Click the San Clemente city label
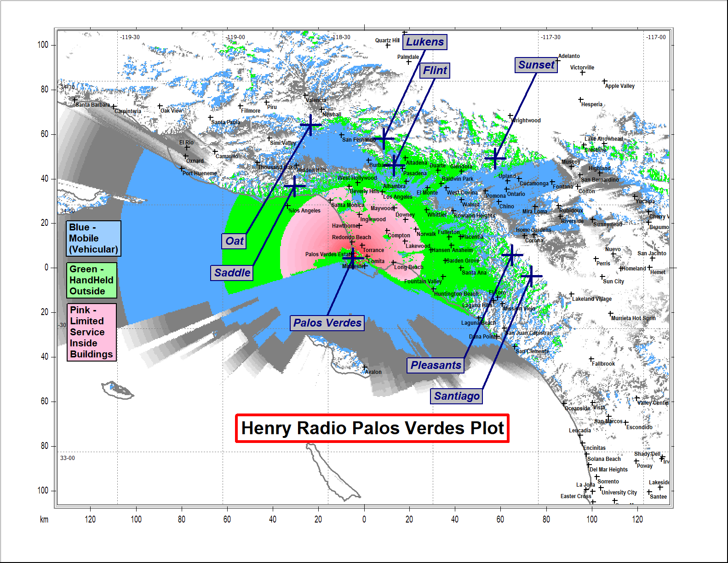728x563 pixels. pos(533,351)
